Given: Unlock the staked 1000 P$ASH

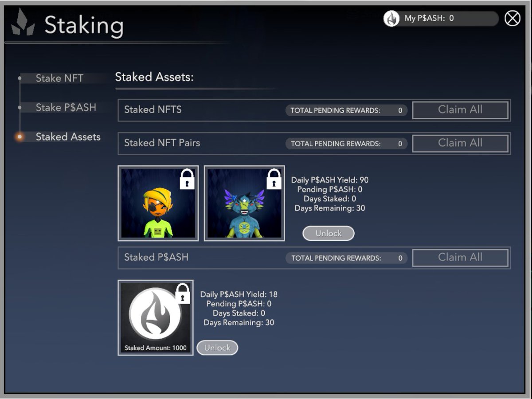Looking at the screenshot, I should 217,348.
